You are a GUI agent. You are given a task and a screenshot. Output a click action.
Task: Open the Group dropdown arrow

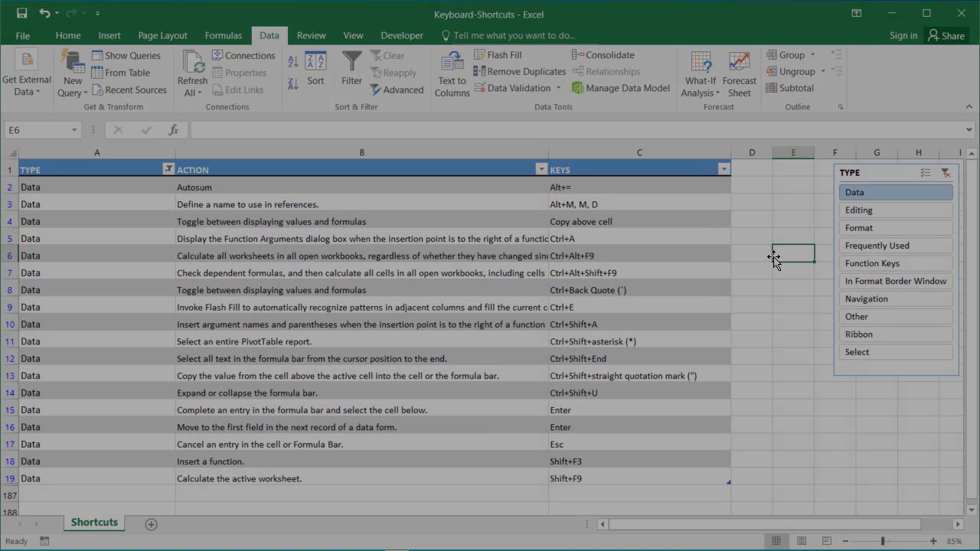(x=812, y=55)
